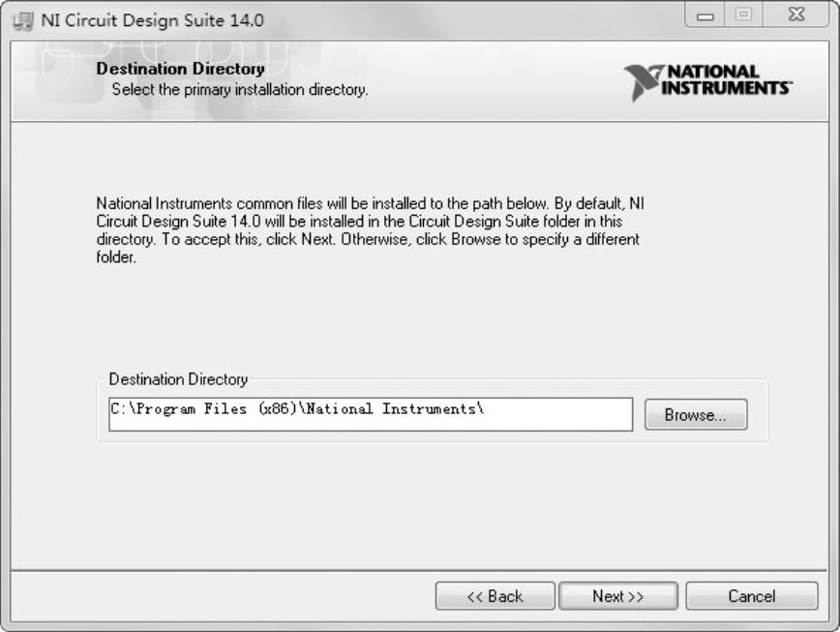The width and height of the screenshot is (840, 632).
Task: Click the installer icon in title bar
Action: [x=23, y=21]
